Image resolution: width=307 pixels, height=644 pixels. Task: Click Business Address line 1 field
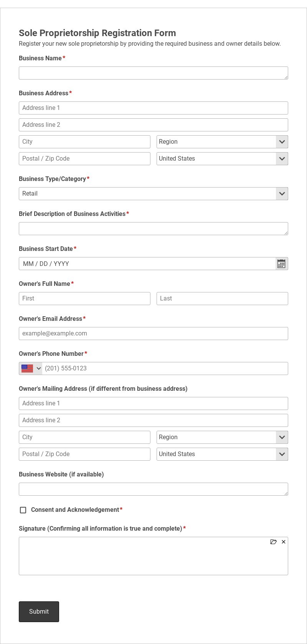click(153, 108)
